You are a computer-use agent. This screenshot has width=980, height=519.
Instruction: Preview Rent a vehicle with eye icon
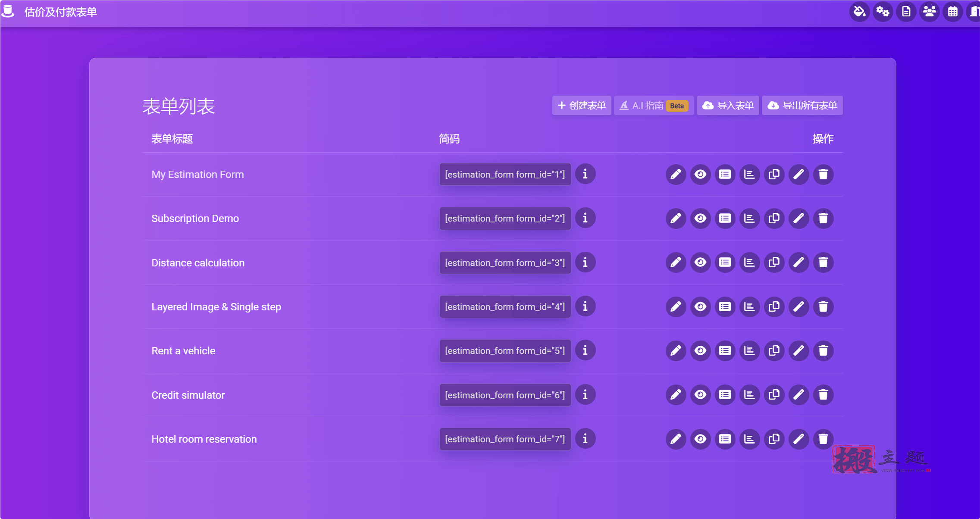point(700,351)
